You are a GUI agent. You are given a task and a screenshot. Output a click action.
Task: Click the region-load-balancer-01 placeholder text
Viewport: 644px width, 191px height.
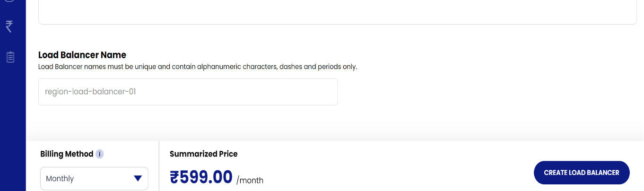click(90, 92)
